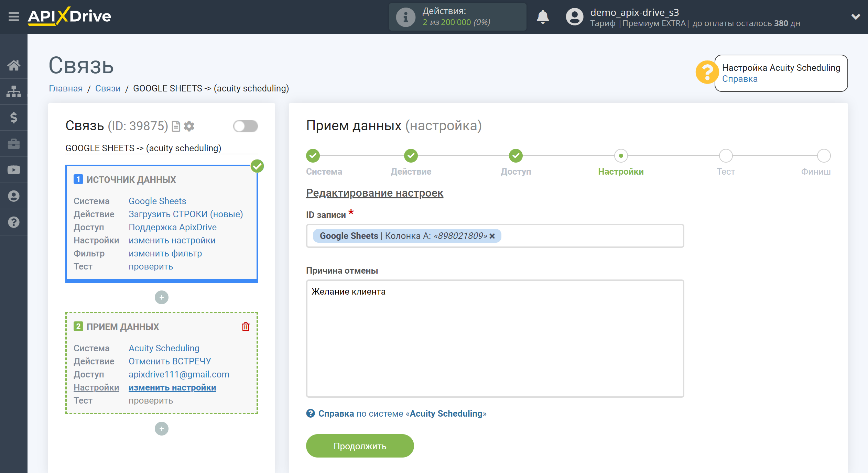Screen dimensions: 868x473
Task: Open the hamburger menu
Action: 14,16
